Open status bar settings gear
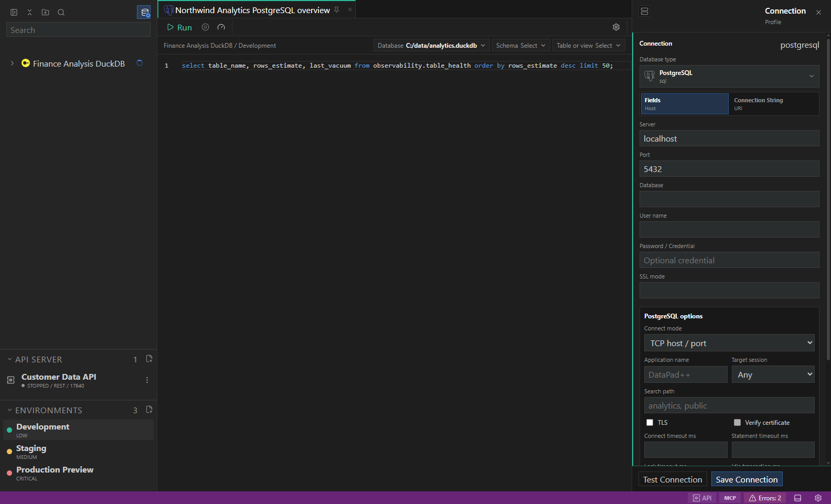The height and width of the screenshot is (504, 831). (818, 498)
